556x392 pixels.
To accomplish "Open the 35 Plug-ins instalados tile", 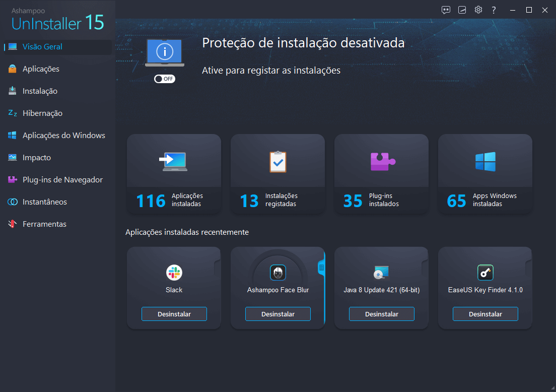I will click(382, 174).
